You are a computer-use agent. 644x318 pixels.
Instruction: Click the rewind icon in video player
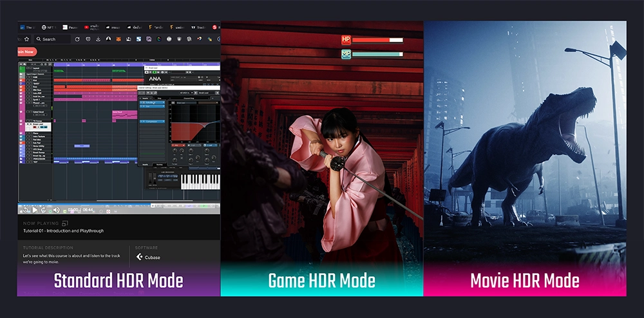point(26,209)
